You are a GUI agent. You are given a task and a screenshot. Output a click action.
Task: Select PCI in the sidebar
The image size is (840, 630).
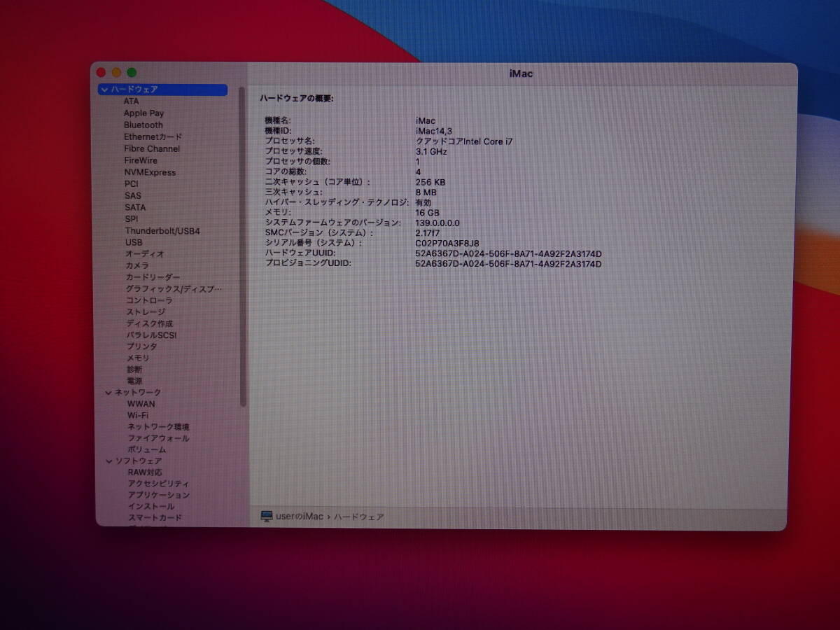click(x=132, y=184)
